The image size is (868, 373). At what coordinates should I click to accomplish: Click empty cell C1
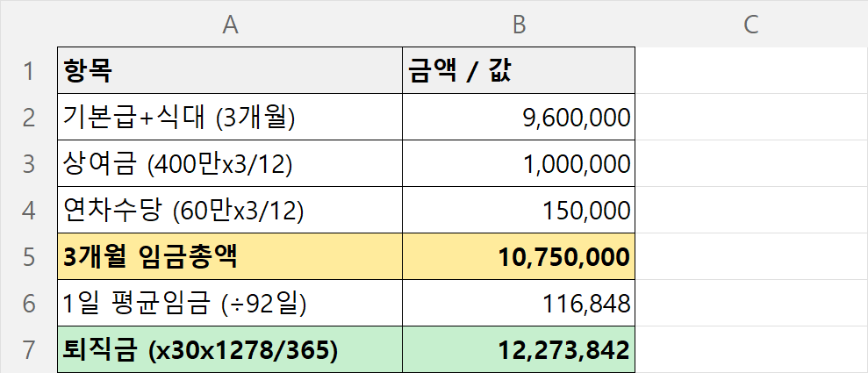point(751,70)
